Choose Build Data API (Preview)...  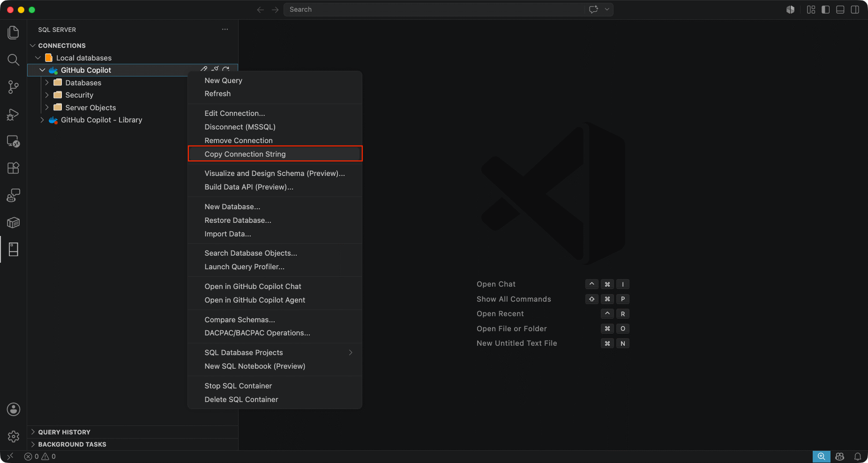click(275, 187)
